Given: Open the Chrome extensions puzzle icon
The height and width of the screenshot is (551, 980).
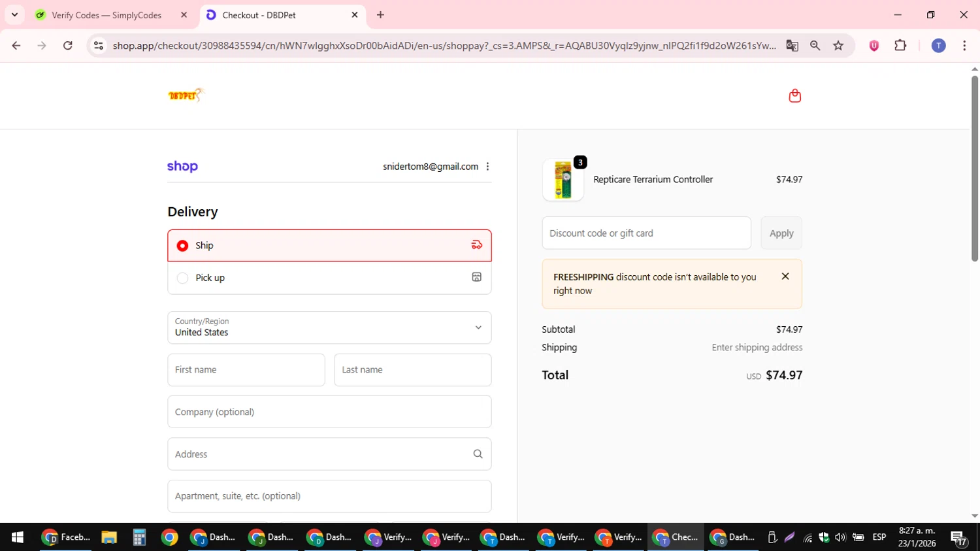Looking at the screenshot, I should pos(900,46).
